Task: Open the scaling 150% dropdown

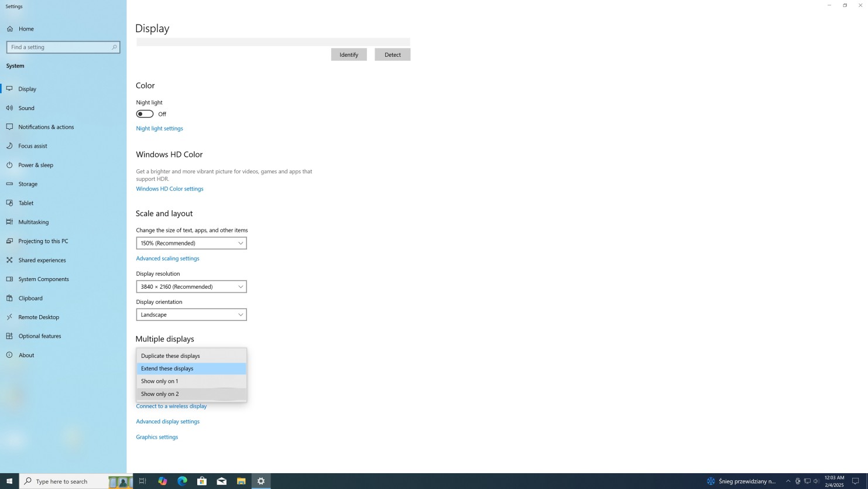Action: click(191, 243)
